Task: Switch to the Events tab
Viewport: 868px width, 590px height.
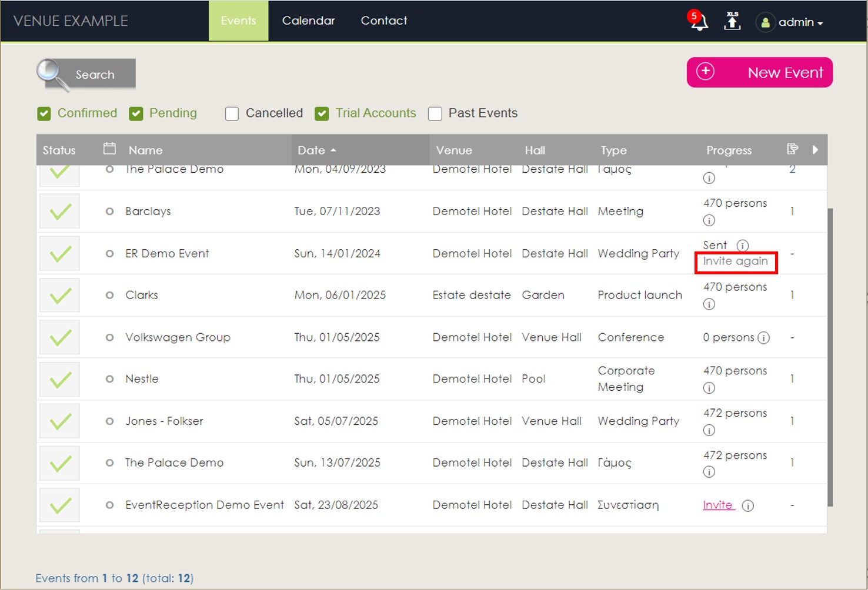Action: [x=238, y=21]
